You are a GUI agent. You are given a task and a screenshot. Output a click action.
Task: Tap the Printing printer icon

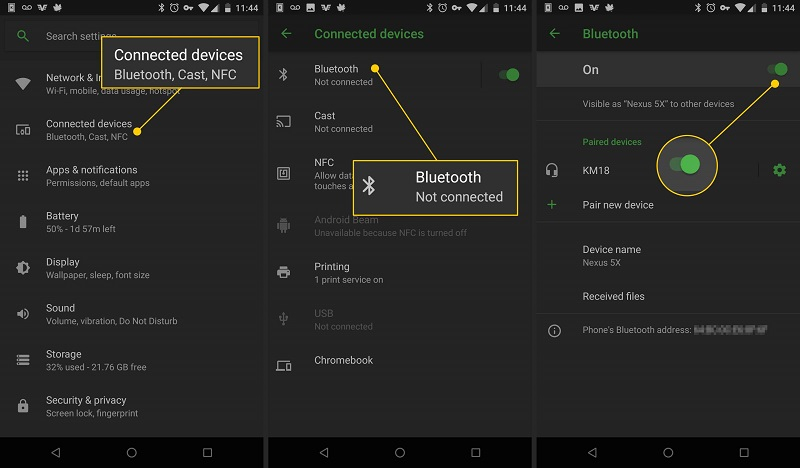tap(283, 273)
